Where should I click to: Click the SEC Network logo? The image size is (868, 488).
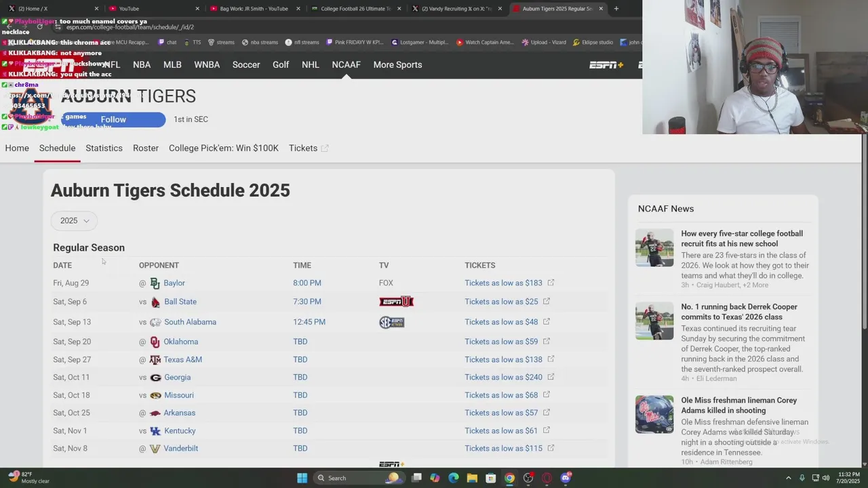(x=392, y=323)
